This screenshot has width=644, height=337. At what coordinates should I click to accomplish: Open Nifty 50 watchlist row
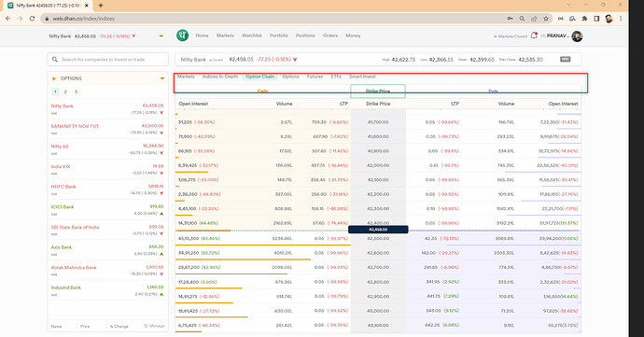coord(107,149)
